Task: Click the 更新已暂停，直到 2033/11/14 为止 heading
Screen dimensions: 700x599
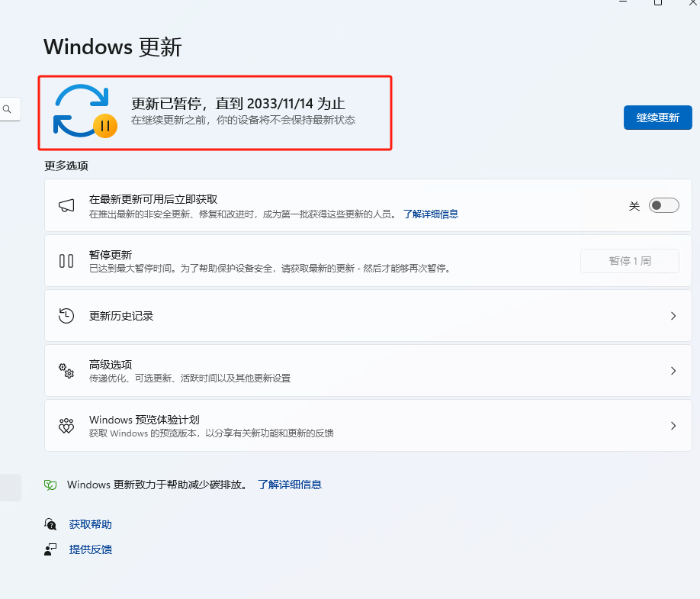Action: tap(238, 104)
